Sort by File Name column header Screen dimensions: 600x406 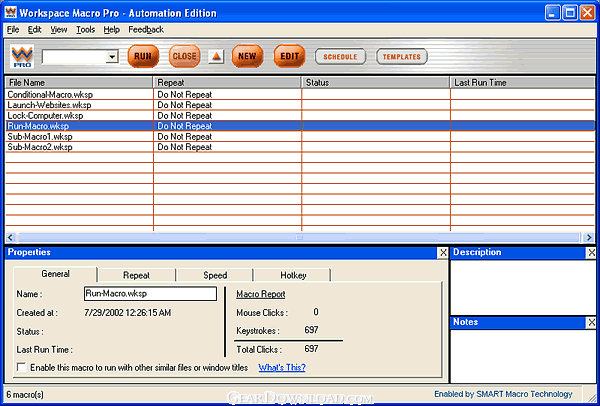pos(79,83)
